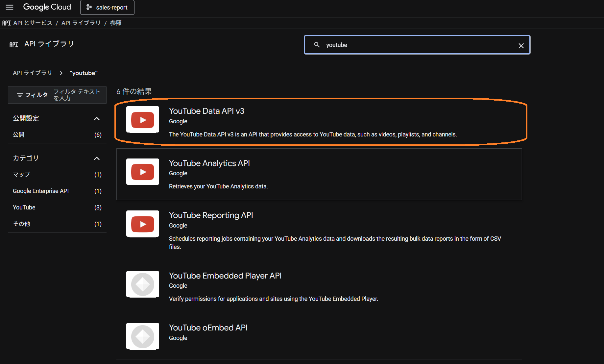The height and width of the screenshot is (364, 604).
Task: Collapse the カテゴリ filter section
Action: [x=96, y=158]
